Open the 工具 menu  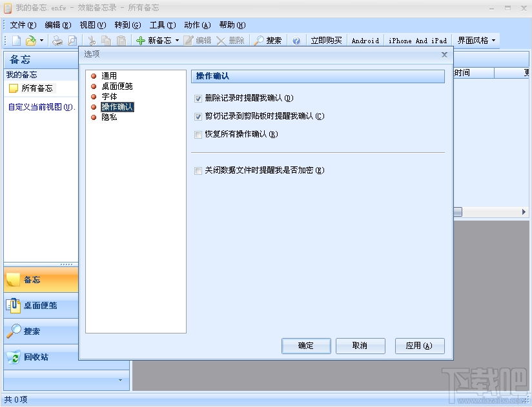coord(162,25)
